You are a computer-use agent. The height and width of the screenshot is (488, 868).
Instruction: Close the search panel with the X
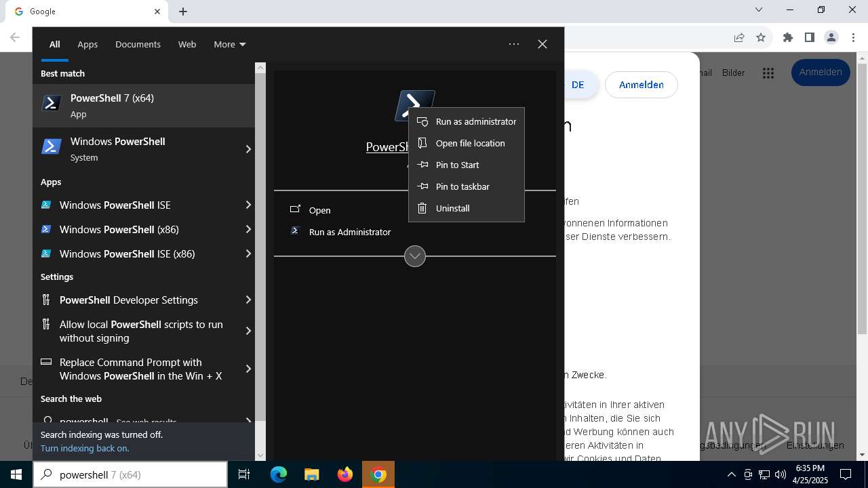click(x=542, y=44)
